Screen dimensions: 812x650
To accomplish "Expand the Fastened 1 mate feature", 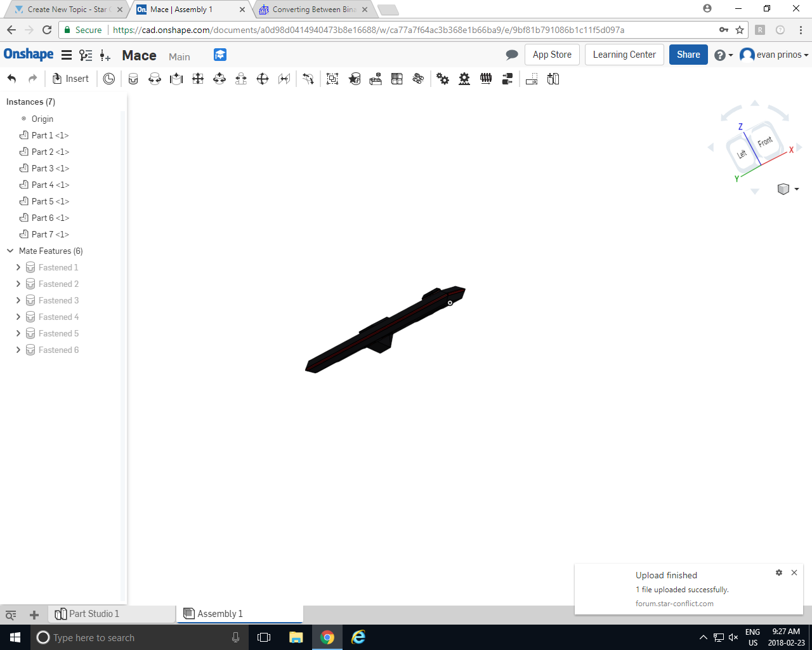I will pyautogui.click(x=18, y=267).
